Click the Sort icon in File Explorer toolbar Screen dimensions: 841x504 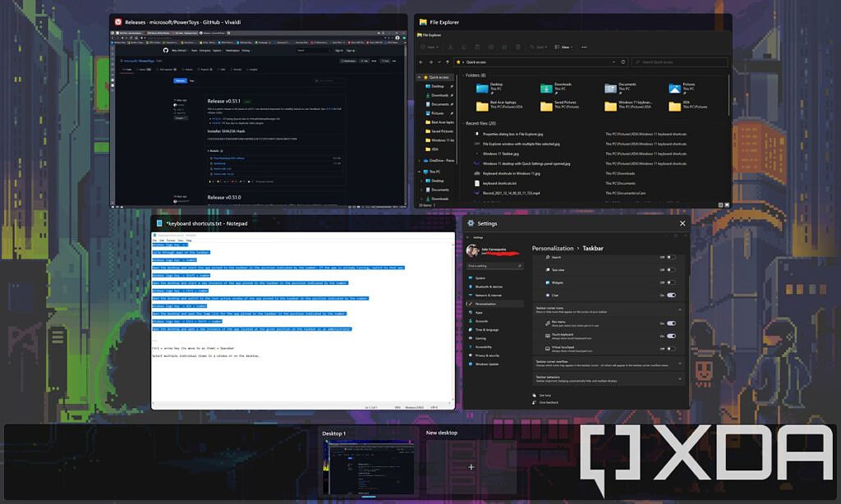tap(536, 47)
